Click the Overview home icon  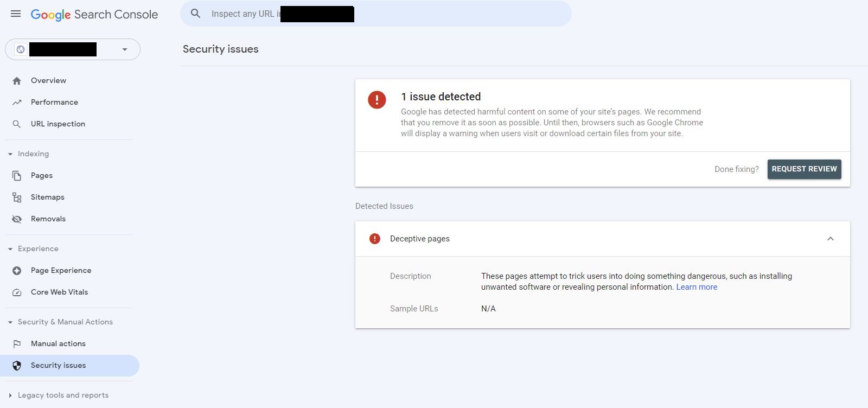[17, 81]
